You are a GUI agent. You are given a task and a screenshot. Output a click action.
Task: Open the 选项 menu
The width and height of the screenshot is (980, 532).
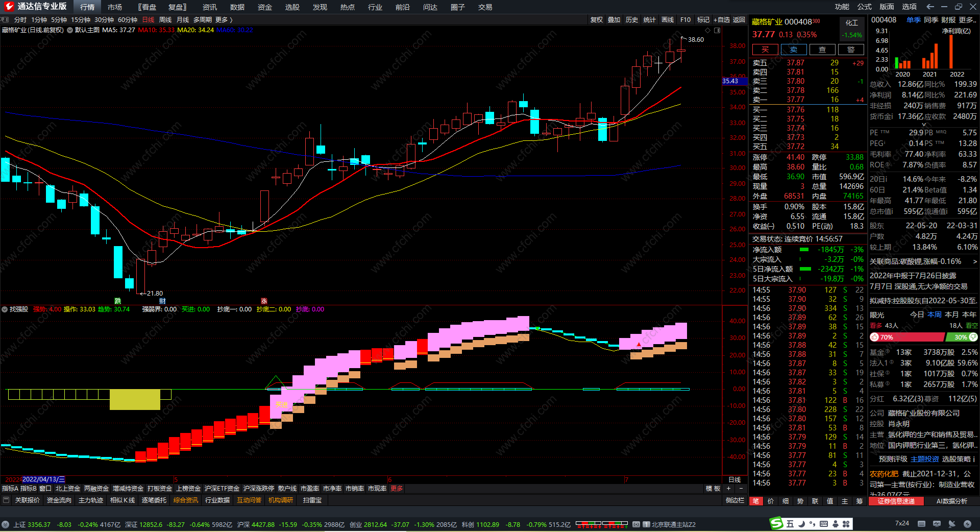[x=910, y=7]
